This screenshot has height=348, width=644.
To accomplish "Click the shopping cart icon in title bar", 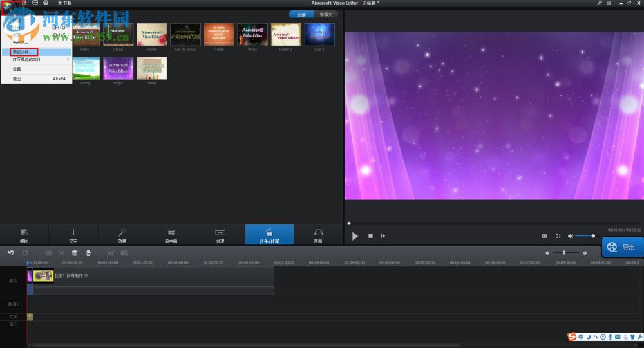I will point(609,3).
